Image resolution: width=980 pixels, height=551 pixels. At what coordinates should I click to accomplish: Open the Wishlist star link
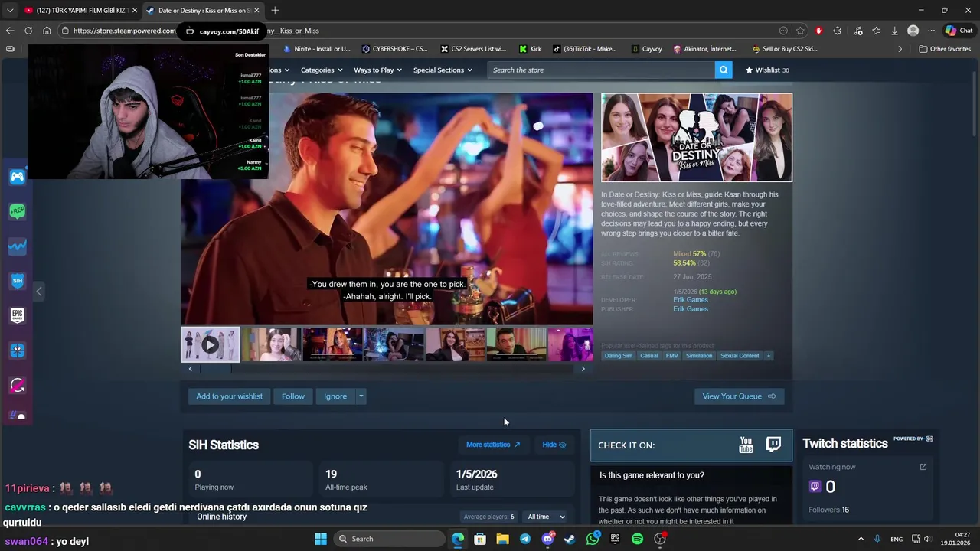click(x=767, y=70)
